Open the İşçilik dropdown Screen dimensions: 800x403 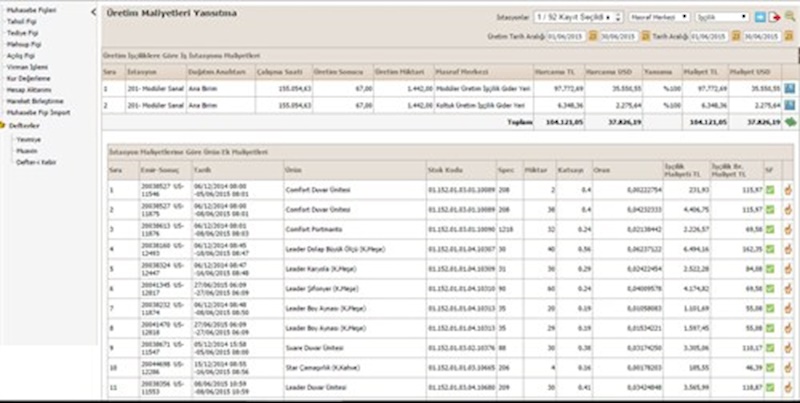[722, 17]
